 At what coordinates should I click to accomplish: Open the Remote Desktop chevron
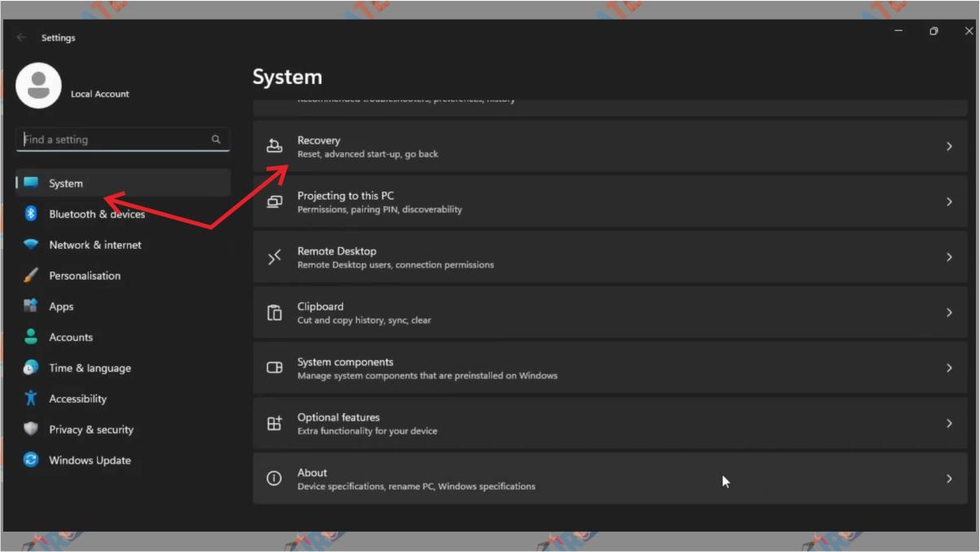pos(949,258)
